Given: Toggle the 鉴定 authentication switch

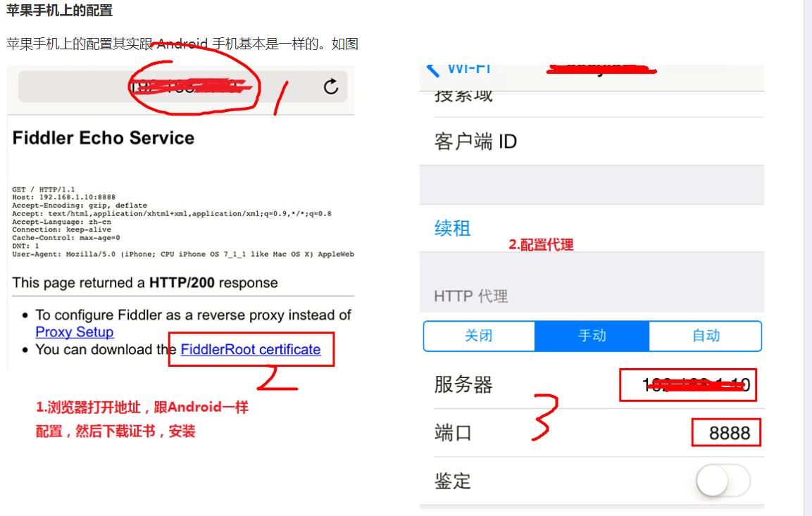Looking at the screenshot, I should tap(723, 480).
